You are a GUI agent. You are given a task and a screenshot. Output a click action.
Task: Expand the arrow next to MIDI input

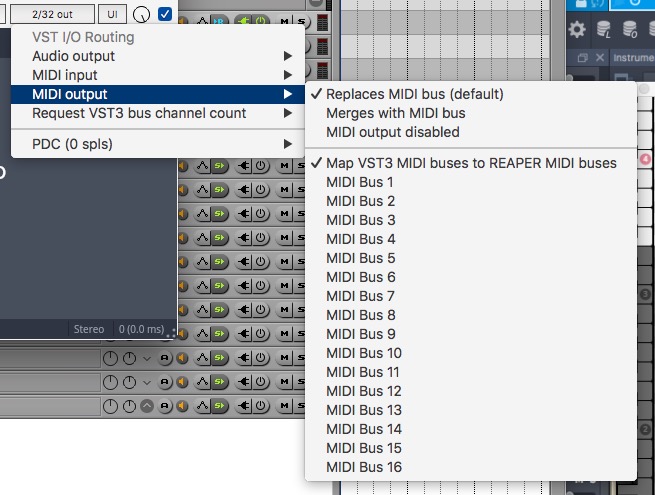(x=287, y=75)
